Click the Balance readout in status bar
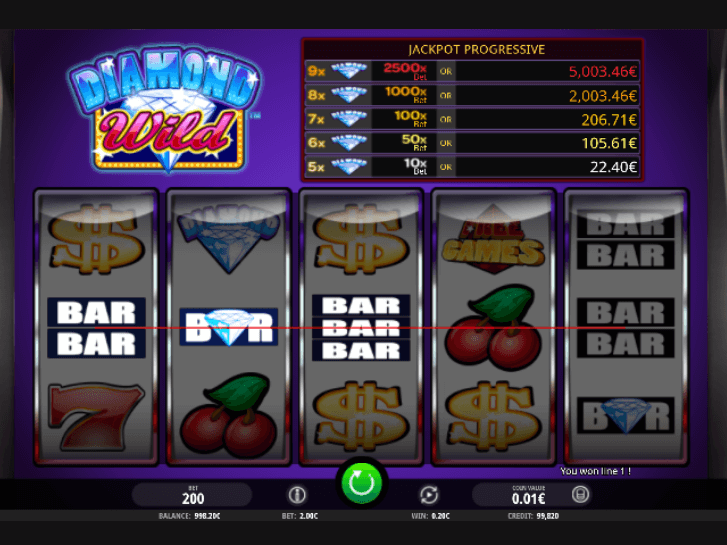The image size is (727, 545). tap(189, 516)
